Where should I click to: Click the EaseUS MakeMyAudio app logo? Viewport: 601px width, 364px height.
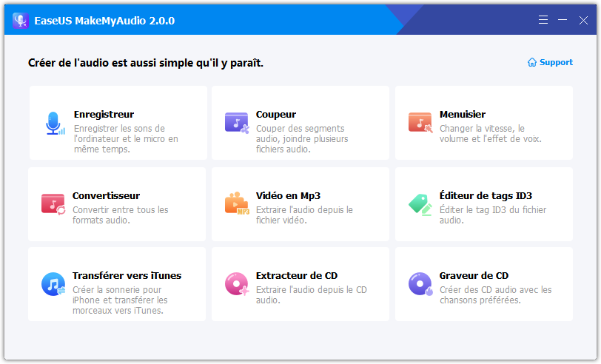[x=21, y=20]
